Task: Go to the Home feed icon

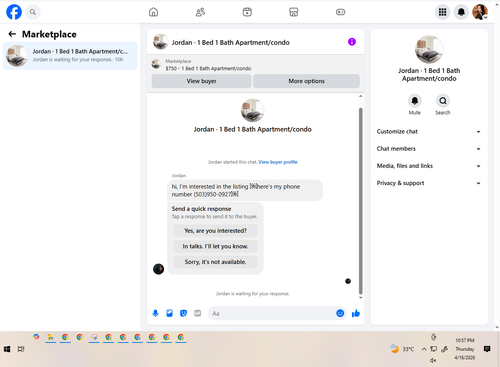Action: pos(153,12)
